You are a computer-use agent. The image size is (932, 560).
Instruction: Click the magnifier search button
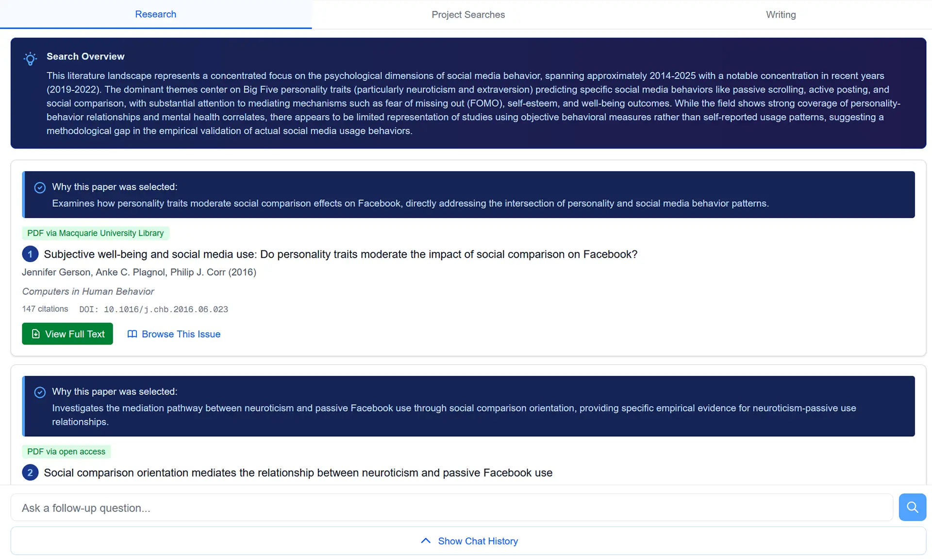912,507
